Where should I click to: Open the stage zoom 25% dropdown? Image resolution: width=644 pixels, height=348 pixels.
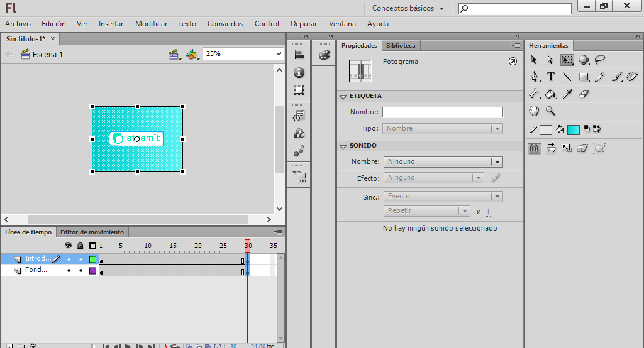[279, 54]
